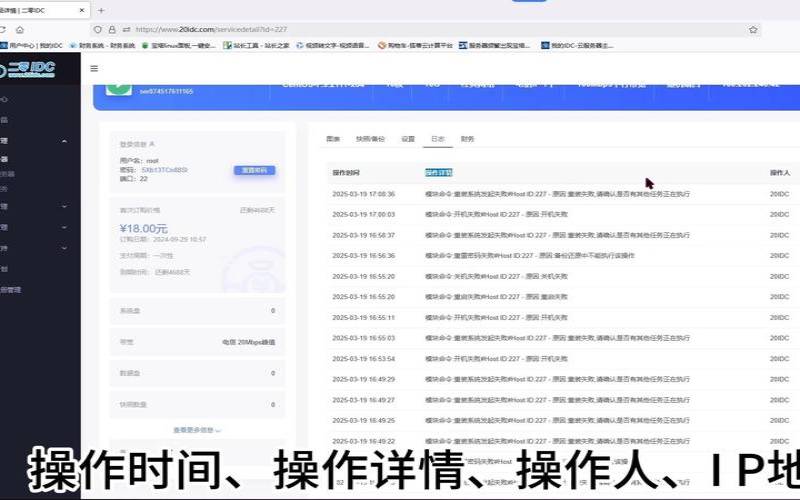
Task: Click the shield icon in address bar
Action: click(96, 30)
